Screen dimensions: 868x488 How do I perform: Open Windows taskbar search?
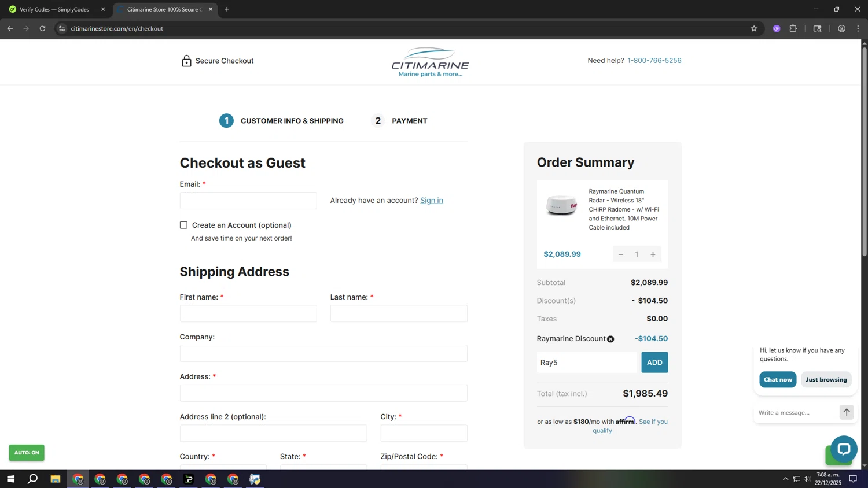pos(33,479)
